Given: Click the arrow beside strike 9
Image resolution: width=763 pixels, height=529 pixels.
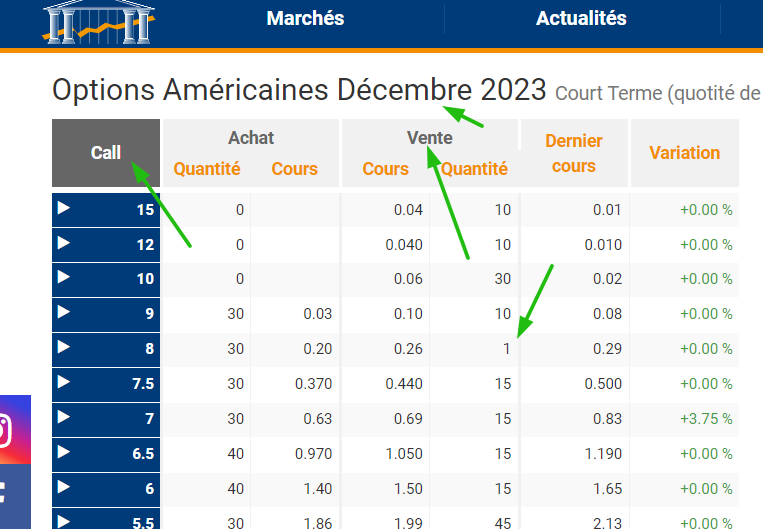Looking at the screenshot, I should pyautogui.click(x=64, y=313).
